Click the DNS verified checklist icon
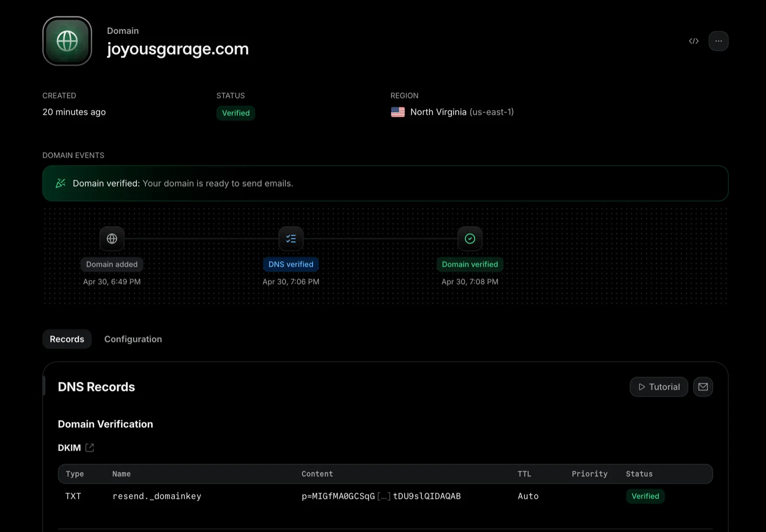The image size is (766, 532). point(291,238)
